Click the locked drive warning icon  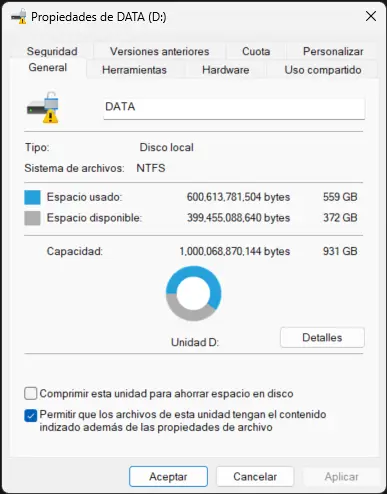click(x=43, y=108)
